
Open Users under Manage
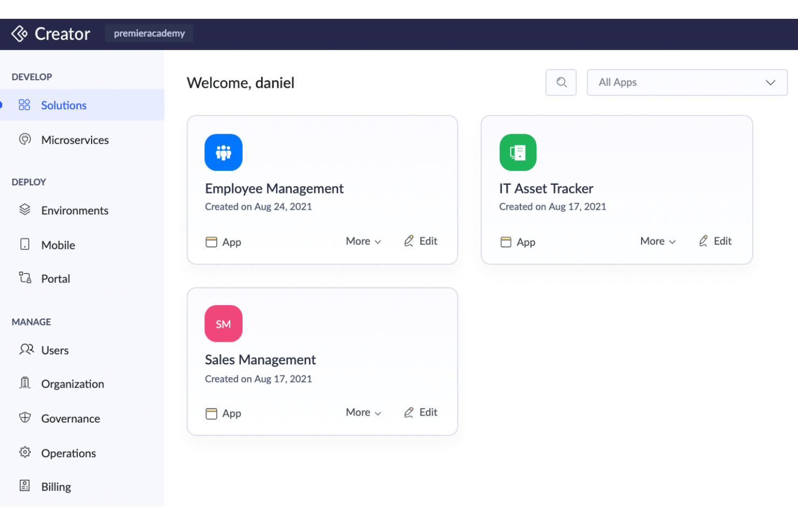[x=54, y=350]
